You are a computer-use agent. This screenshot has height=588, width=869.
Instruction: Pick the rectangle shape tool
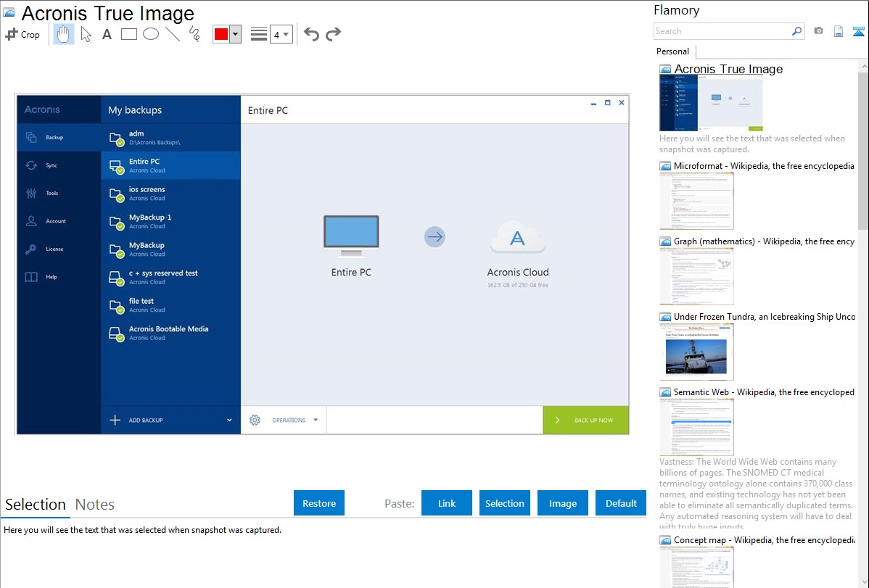point(128,34)
